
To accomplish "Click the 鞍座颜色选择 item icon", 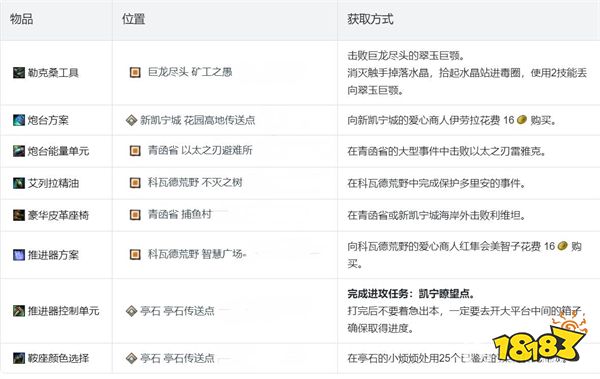I will pos(19,358).
